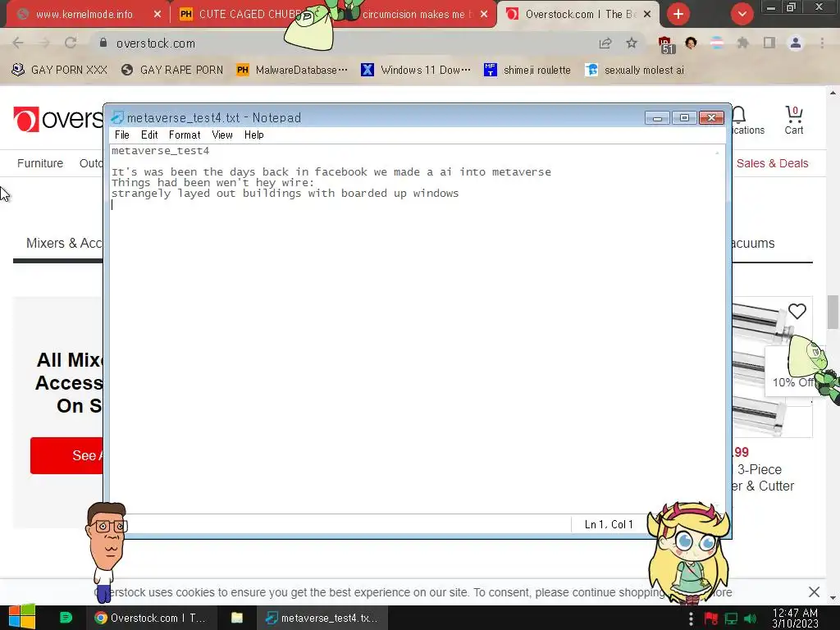Open the shimeji roulette bookmark
The height and width of the screenshot is (630, 840).
(527, 71)
